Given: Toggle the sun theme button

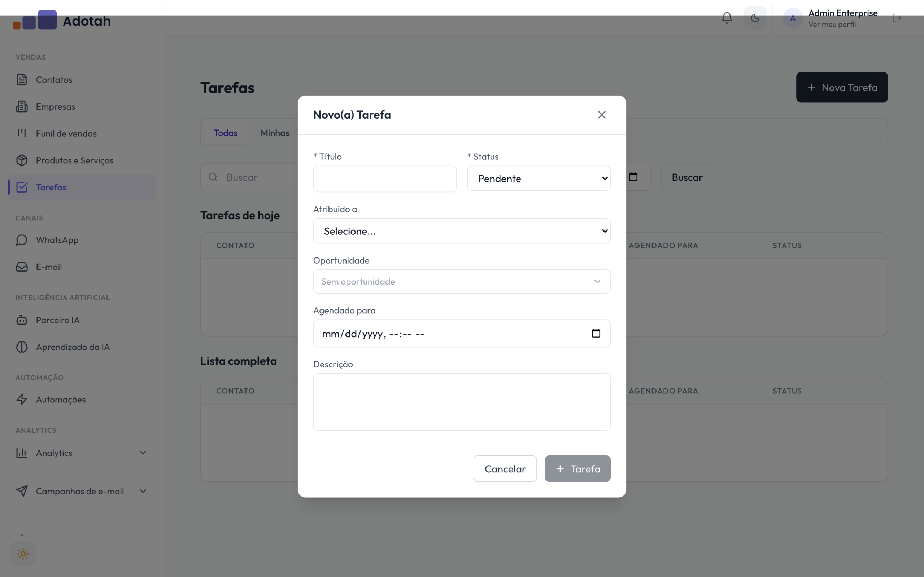Looking at the screenshot, I should (23, 554).
